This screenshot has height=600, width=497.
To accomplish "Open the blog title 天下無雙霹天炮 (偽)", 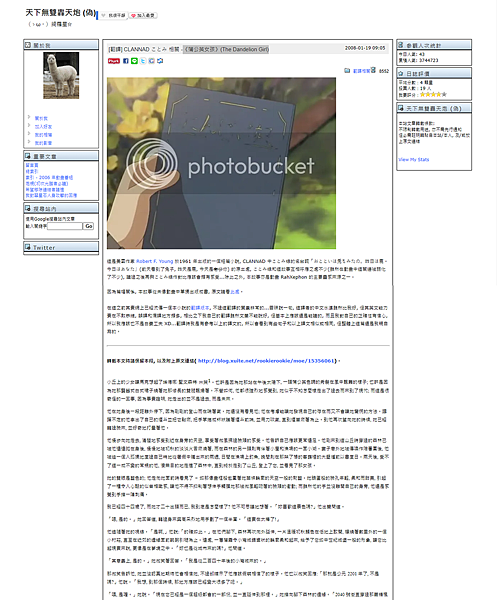I will (x=60, y=13).
